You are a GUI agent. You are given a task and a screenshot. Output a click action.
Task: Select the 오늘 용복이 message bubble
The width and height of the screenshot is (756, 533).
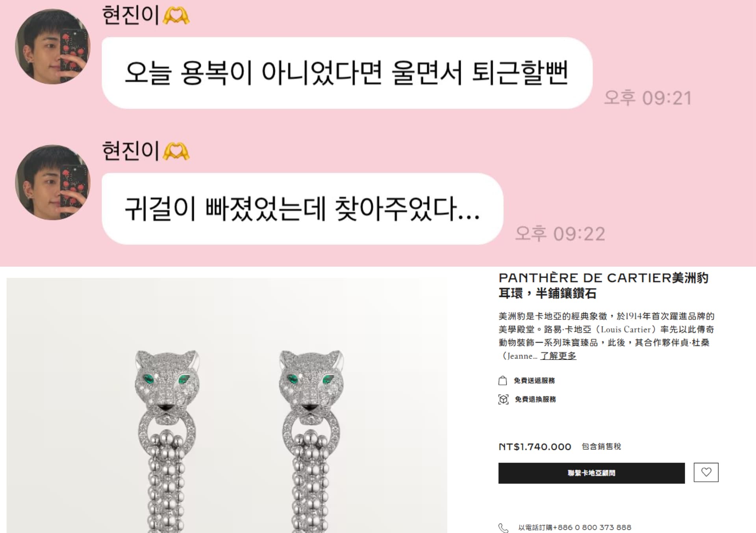click(x=347, y=73)
